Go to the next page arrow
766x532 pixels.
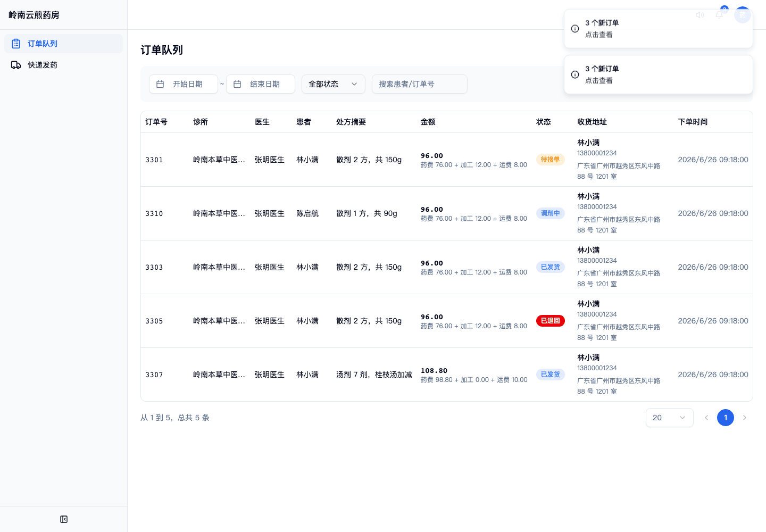(745, 418)
